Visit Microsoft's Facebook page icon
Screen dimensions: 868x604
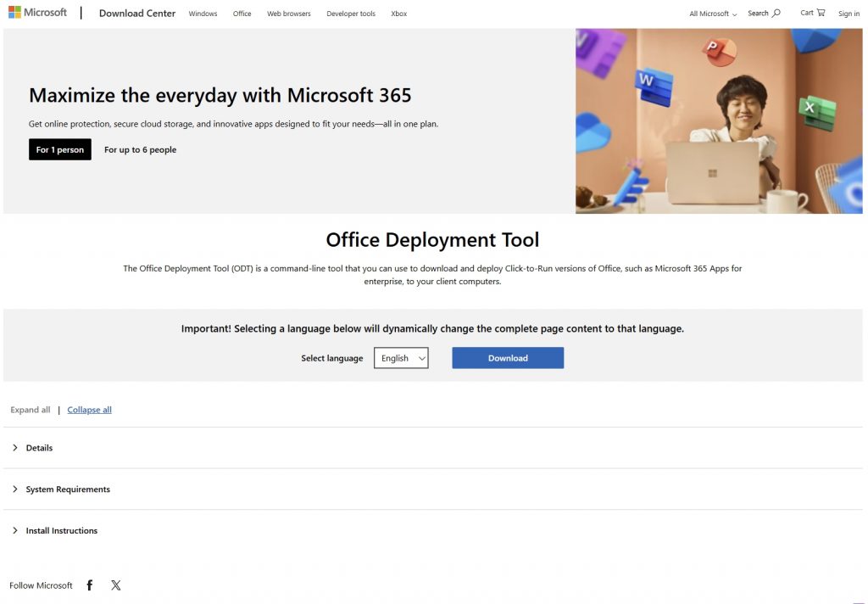click(90, 585)
